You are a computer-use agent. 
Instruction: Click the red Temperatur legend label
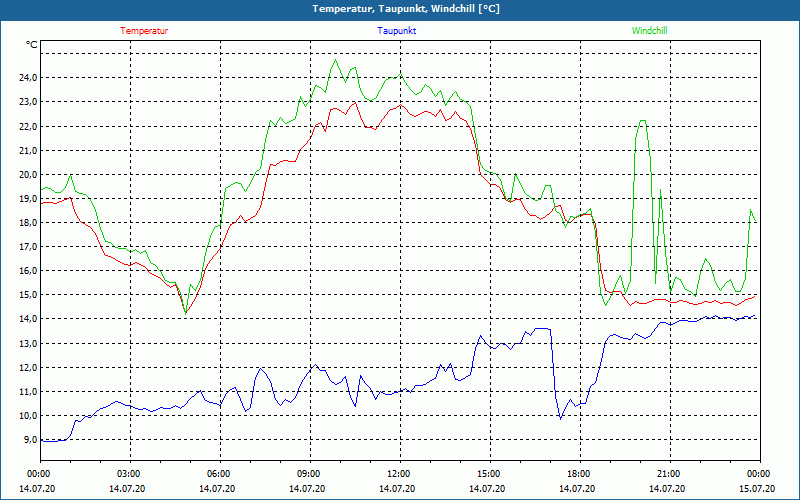[144, 31]
